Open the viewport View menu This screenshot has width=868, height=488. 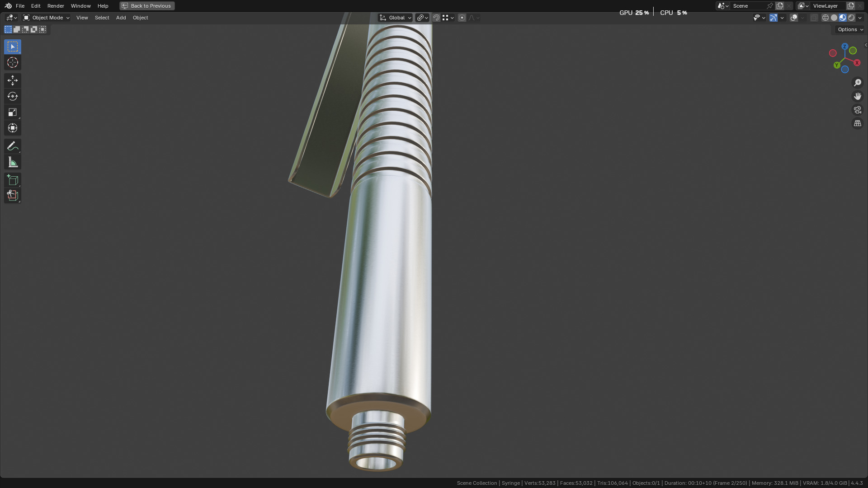[x=82, y=18]
